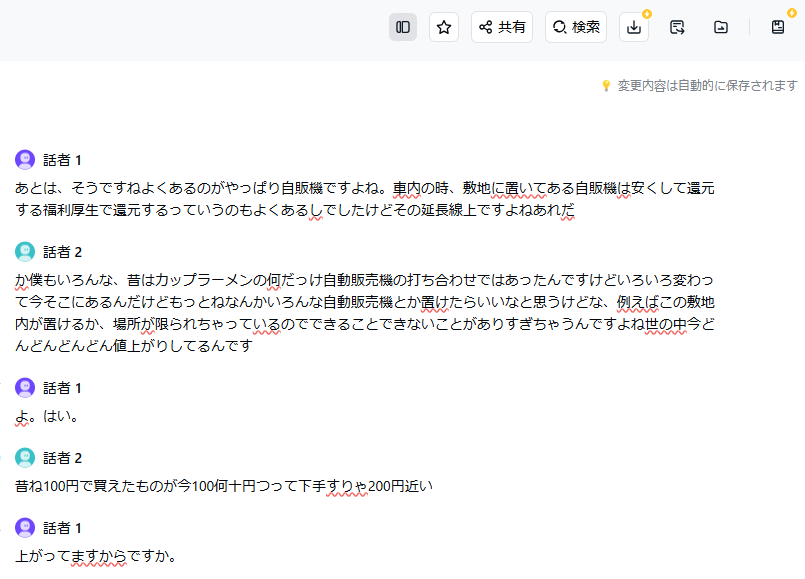
Task: Click paragraph starting か僕もいろんな
Action: click(x=365, y=313)
